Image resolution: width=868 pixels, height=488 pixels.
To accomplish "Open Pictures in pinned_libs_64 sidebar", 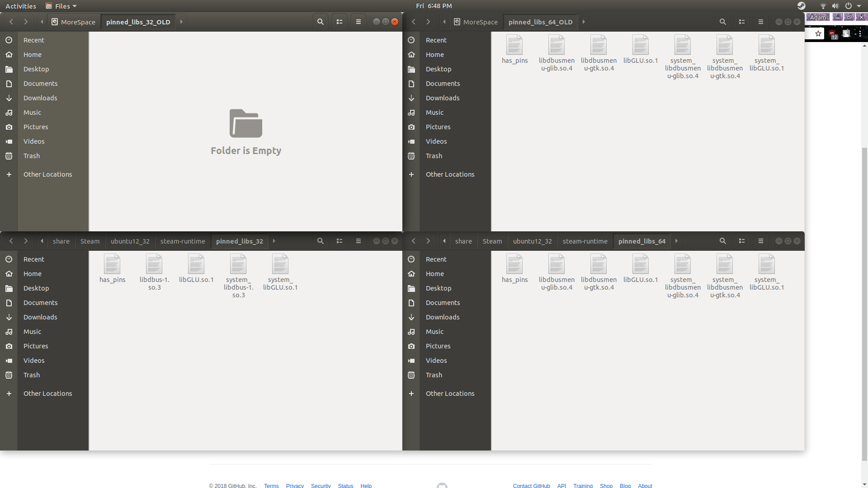I will pyautogui.click(x=447, y=346).
